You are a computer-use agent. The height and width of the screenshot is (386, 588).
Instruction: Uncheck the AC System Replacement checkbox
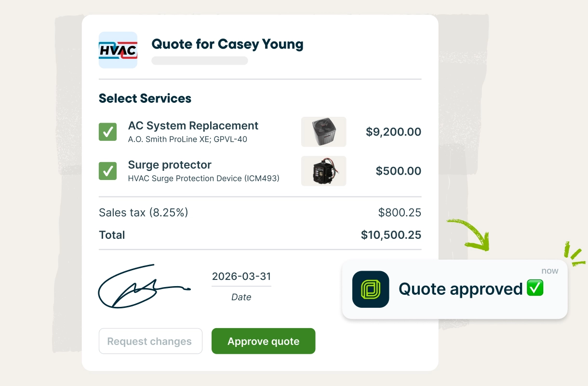(x=107, y=132)
